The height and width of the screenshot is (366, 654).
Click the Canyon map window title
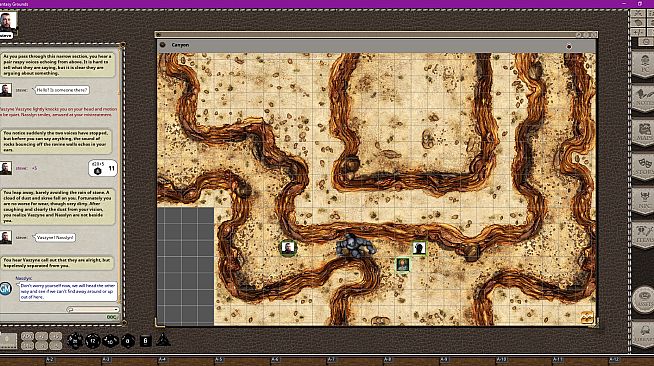tap(180, 45)
